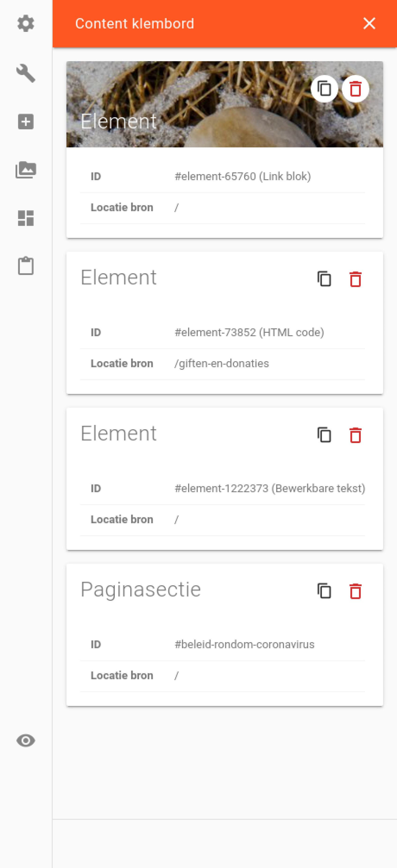Viewport: 397px width, 868px height.
Task: Open the dashboard layout sidebar icon
Action: (x=26, y=218)
